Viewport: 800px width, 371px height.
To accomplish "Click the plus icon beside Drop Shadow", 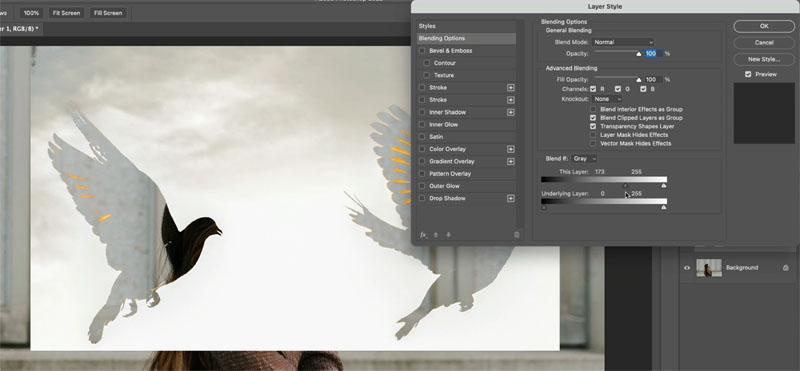I will (x=510, y=198).
